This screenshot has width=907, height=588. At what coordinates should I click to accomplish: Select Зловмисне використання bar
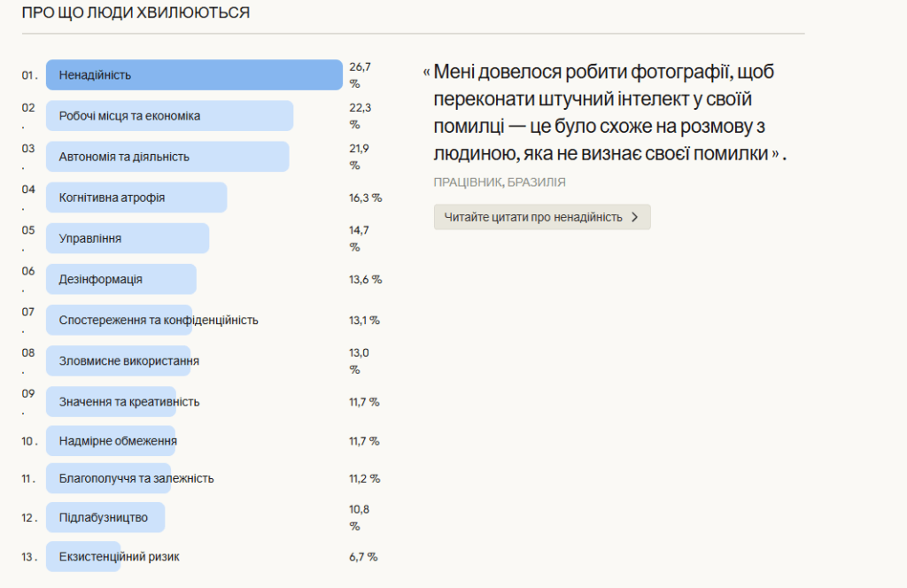click(x=128, y=360)
